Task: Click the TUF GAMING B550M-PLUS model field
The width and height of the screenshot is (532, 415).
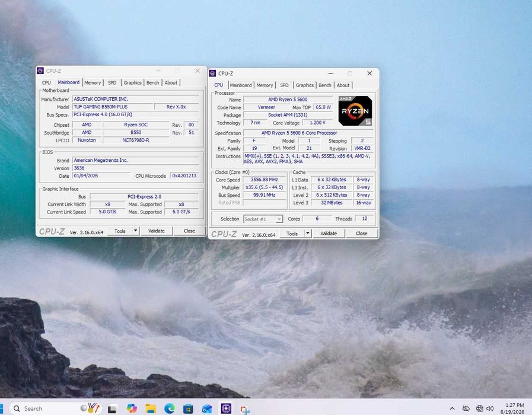Action: [112, 107]
